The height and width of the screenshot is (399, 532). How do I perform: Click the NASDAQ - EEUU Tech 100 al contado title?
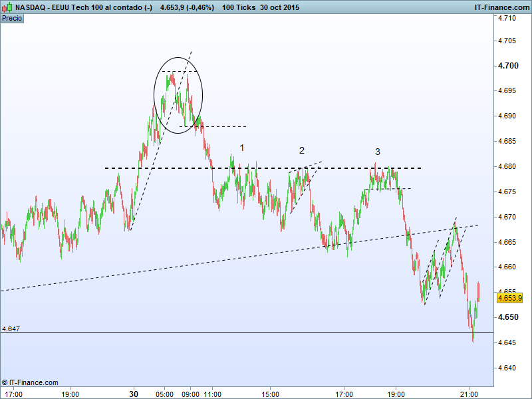(84, 7)
